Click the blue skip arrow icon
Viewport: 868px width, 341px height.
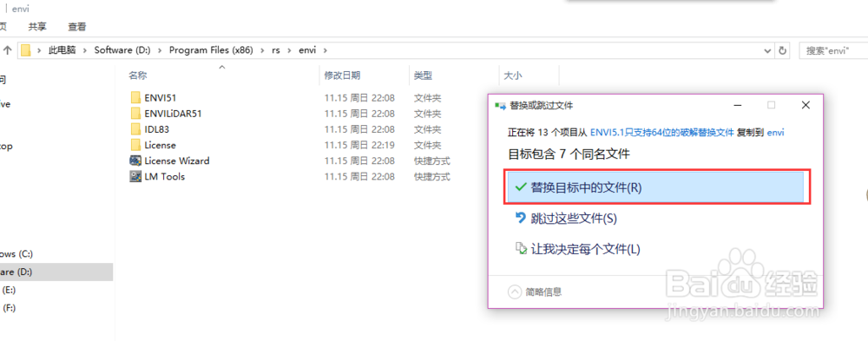pos(519,218)
